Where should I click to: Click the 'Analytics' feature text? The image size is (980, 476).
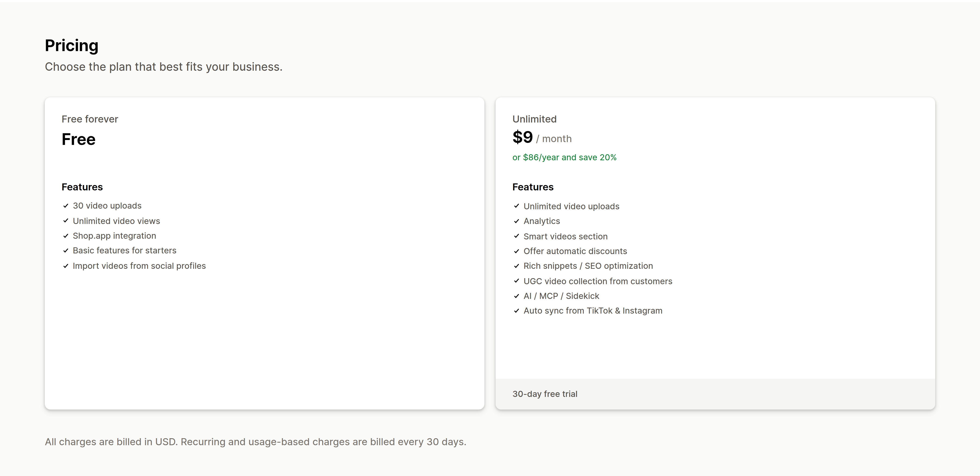[x=542, y=221]
